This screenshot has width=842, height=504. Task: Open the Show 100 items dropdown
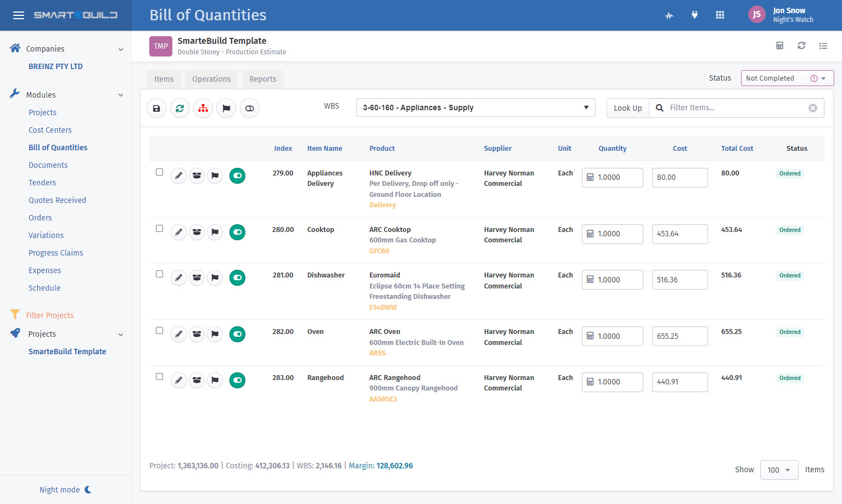coord(778,470)
